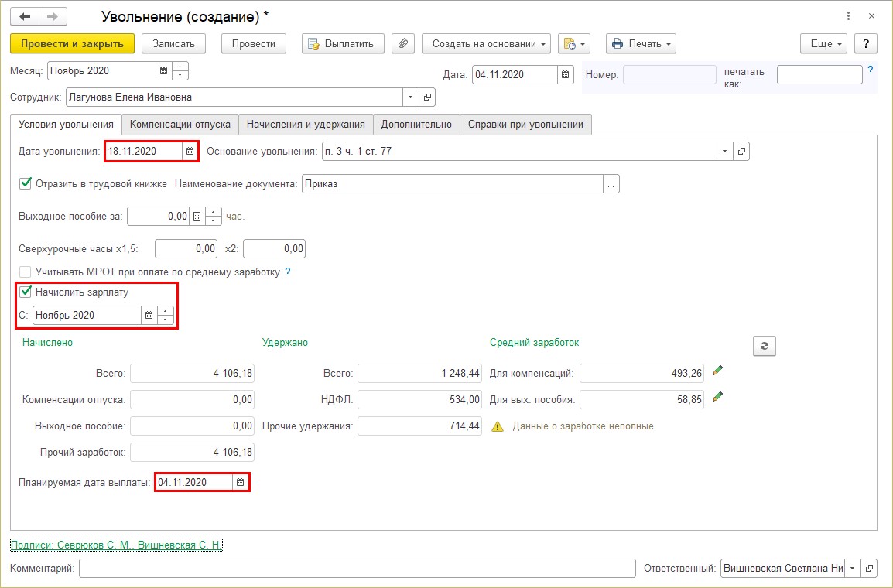Click help mark next to Учитывать МРОТ
The image size is (893, 588).
tap(288, 272)
